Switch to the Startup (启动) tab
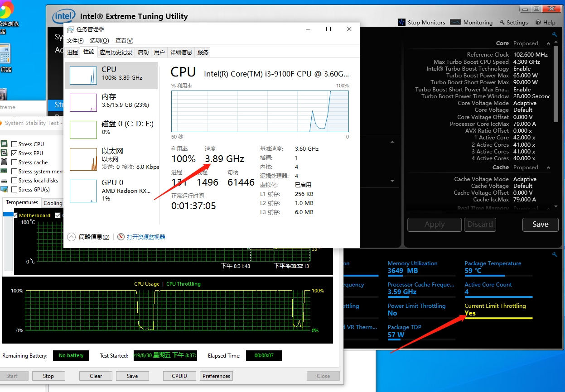This screenshot has width=565, height=392. tap(143, 53)
